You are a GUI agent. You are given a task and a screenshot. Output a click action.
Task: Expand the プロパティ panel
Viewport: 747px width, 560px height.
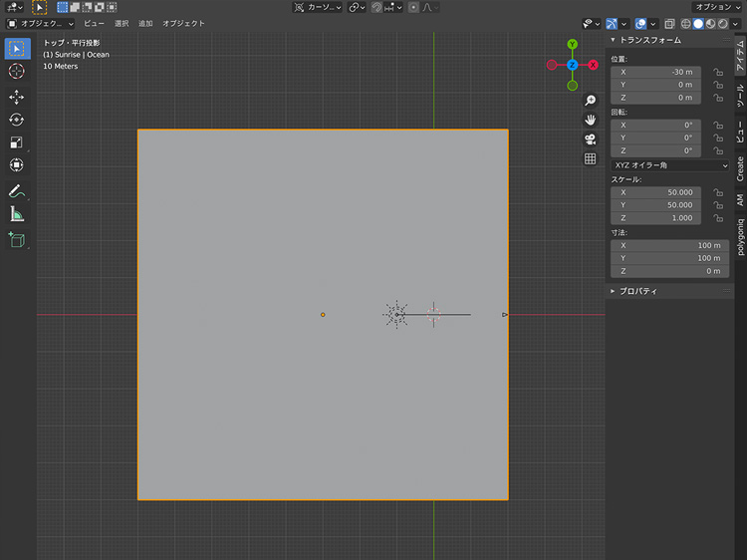637,291
